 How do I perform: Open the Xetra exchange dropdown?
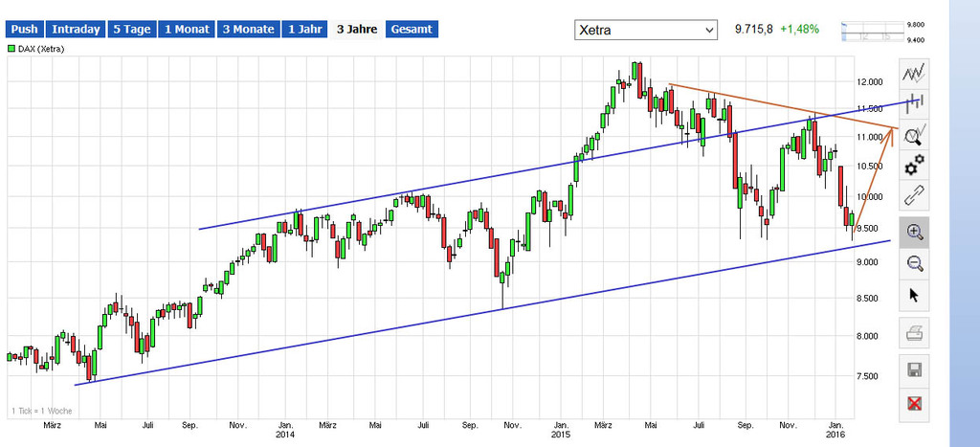[x=645, y=31]
